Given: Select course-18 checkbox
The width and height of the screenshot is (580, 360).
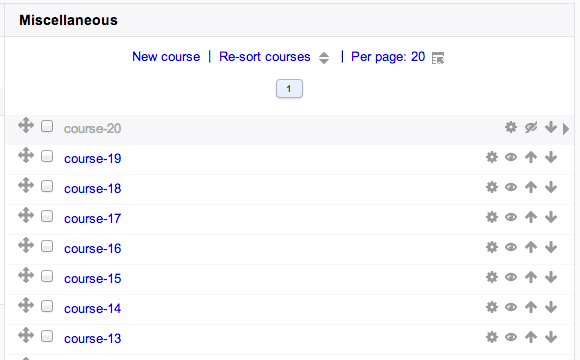Looking at the screenshot, I should pos(47,186).
